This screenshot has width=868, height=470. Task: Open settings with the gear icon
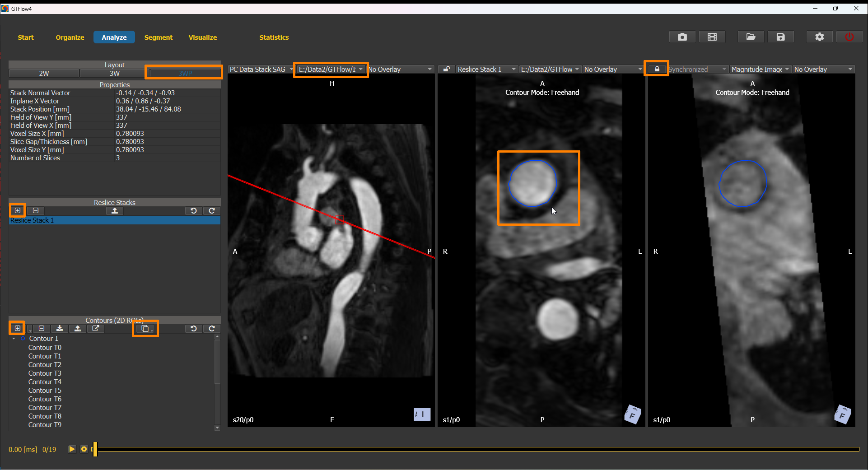click(820, 37)
